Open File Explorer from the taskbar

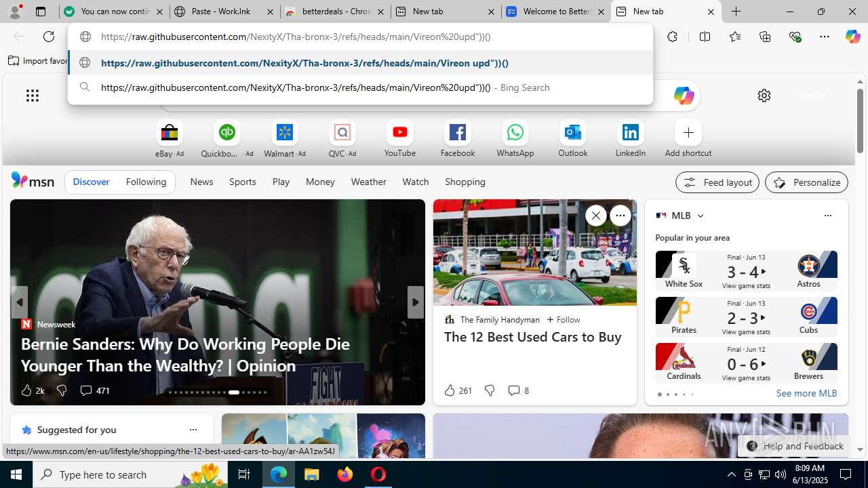point(311,474)
